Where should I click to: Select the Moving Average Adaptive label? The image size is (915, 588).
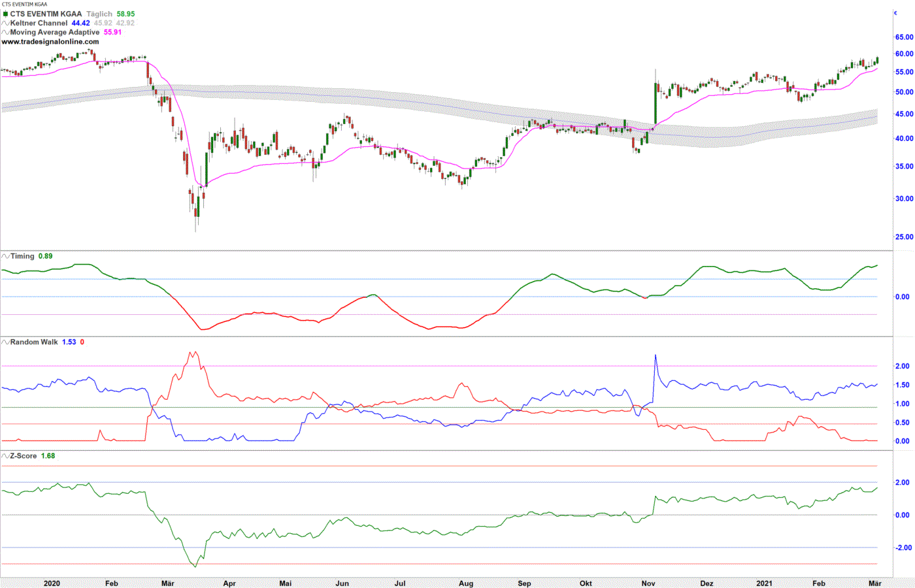(x=55, y=32)
